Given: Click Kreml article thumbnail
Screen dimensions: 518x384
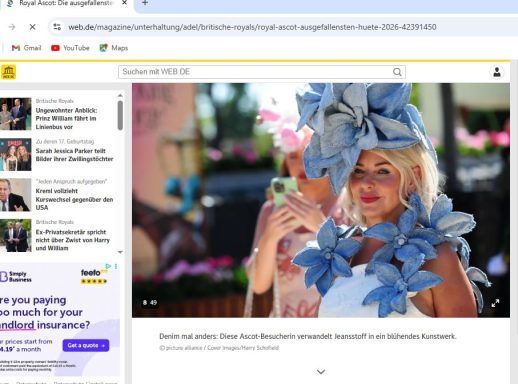Looking at the screenshot, I should (x=15, y=195).
